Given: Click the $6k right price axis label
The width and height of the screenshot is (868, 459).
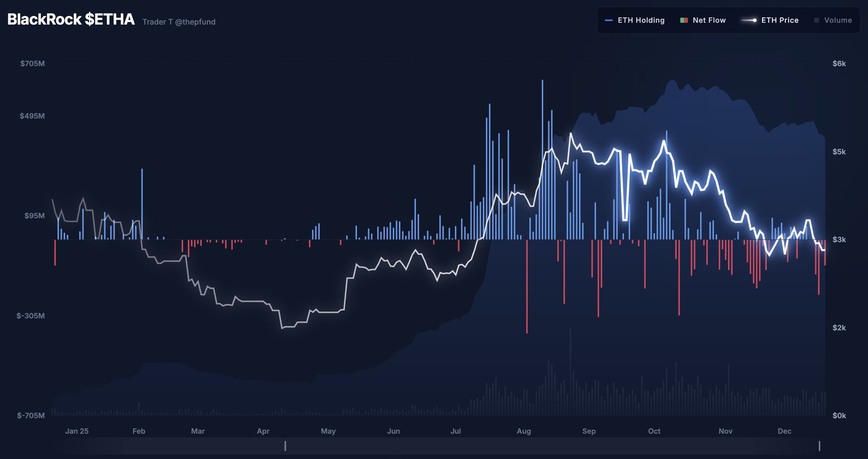Looking at the screenshot, I should click(x=839, y=64).
